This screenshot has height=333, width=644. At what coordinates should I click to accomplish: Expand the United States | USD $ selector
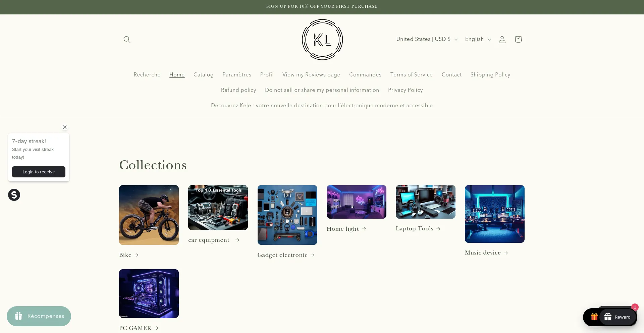(x=426, y=39)
